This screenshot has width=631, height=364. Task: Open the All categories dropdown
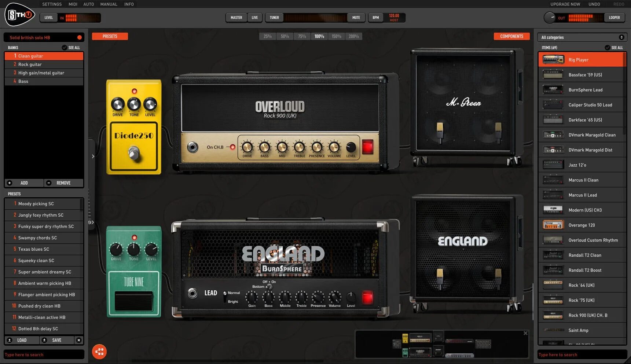click(582, 37)
